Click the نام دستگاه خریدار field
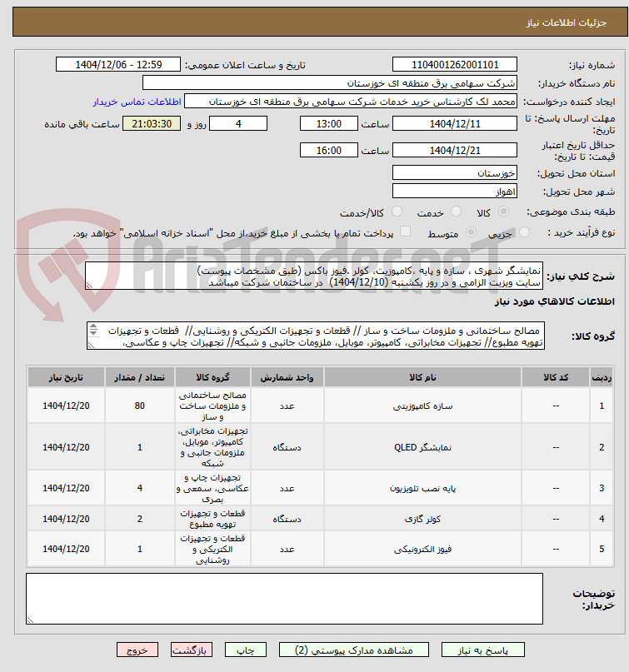The width and height of the screenshot is (629, 672). tap(330, 83)
